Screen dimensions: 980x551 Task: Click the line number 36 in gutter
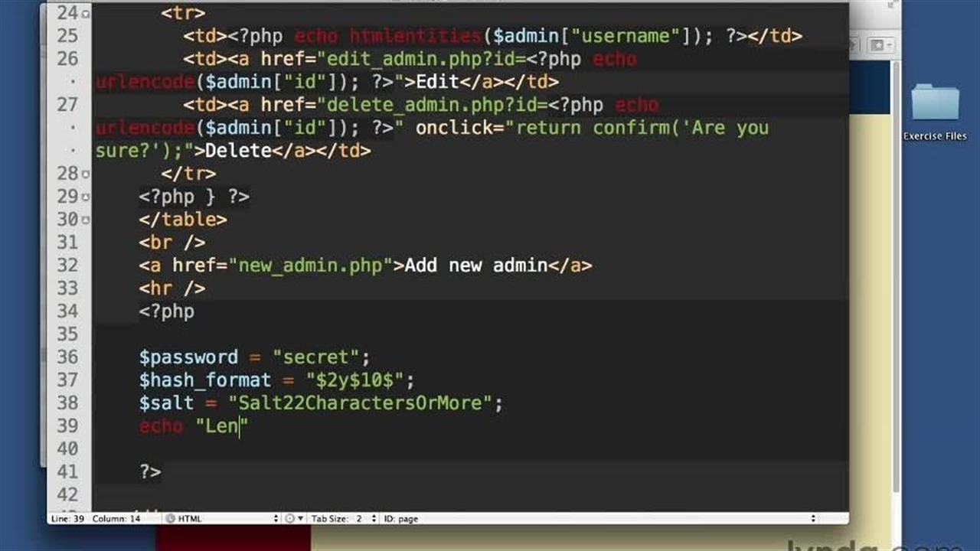(67, 357)
